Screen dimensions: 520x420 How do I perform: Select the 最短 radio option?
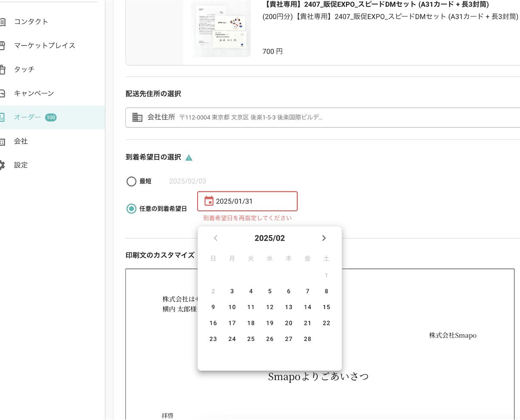132,182
